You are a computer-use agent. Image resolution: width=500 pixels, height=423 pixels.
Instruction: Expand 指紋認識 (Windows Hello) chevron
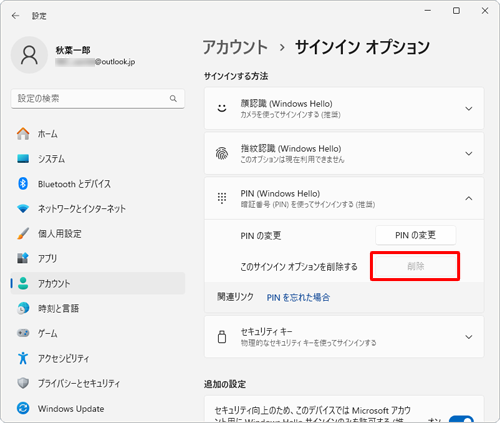point(469,154)
